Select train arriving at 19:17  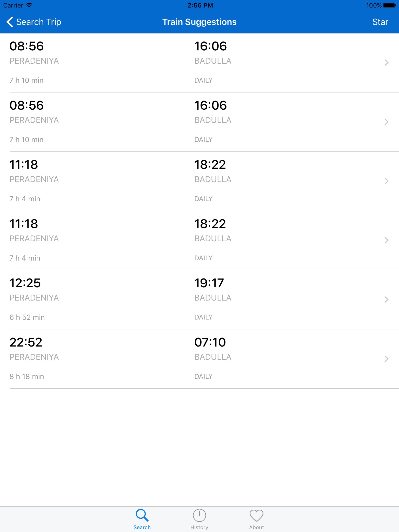coord(209,283)
